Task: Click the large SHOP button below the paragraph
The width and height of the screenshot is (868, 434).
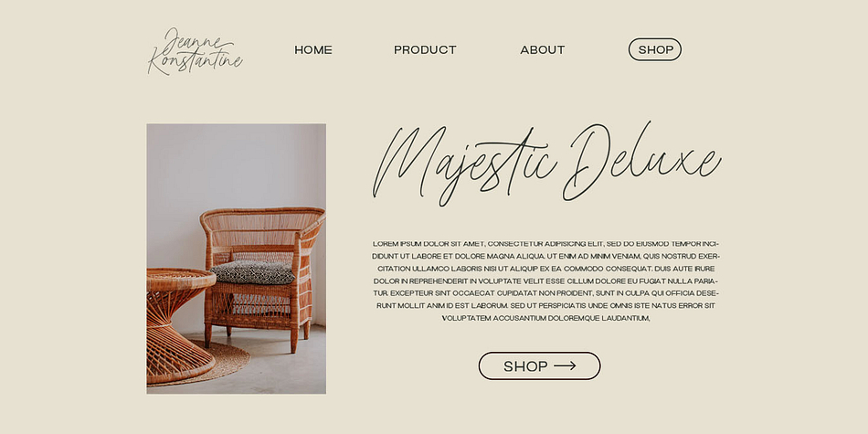Action: coord(539,365)
